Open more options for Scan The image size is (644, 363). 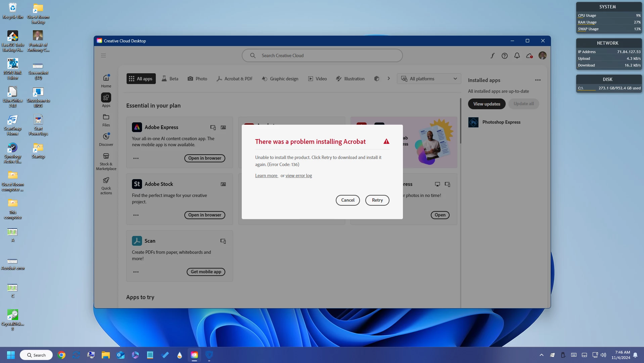click(x=136, y=272)
